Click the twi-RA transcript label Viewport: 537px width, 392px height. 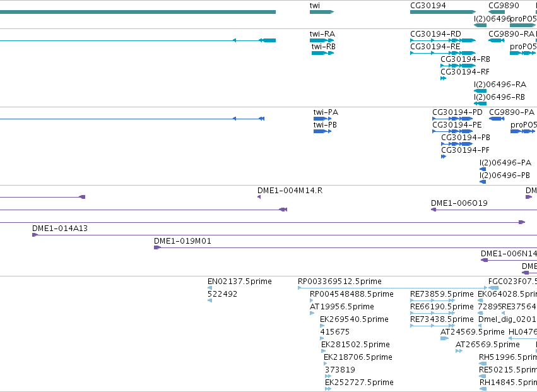click(322, 34)
